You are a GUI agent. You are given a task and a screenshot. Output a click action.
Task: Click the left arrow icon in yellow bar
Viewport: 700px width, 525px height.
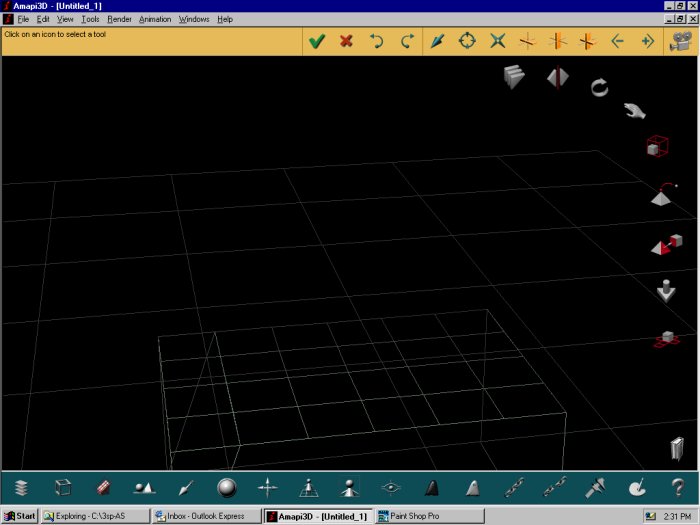617,41
